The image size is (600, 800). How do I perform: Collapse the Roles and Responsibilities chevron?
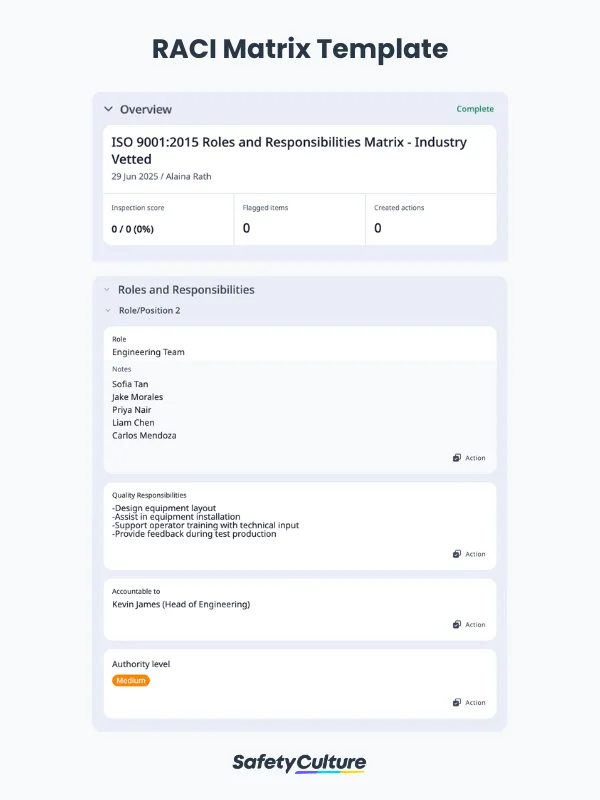(x=107, y=290)
